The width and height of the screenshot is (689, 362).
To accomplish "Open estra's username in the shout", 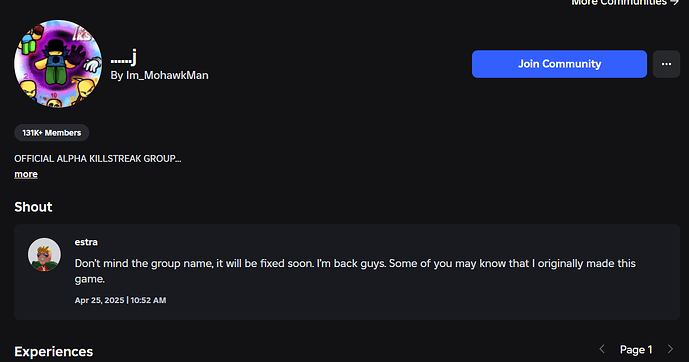I will 86,242.
